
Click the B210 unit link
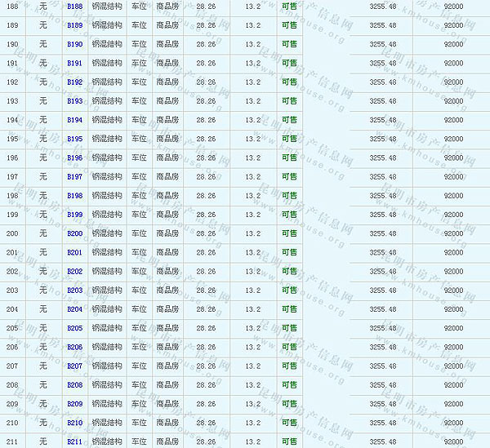tap(74, 423)
